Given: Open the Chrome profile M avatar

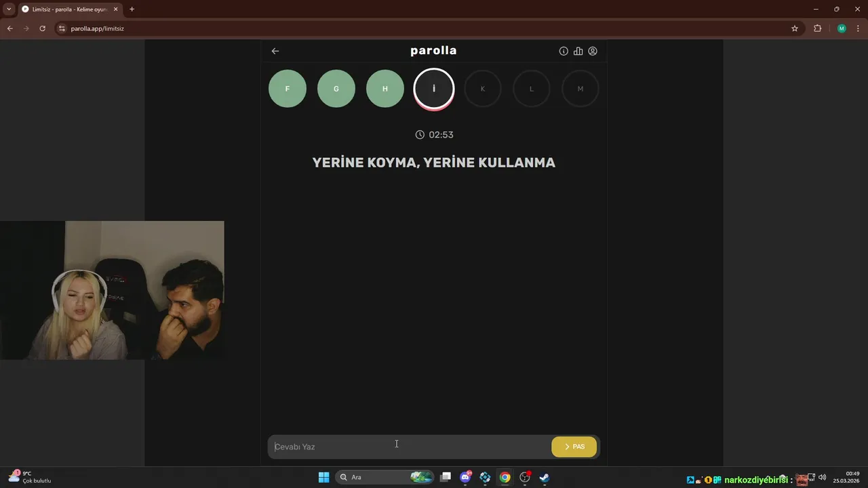Looking at the screenshot, I should 842,28.
